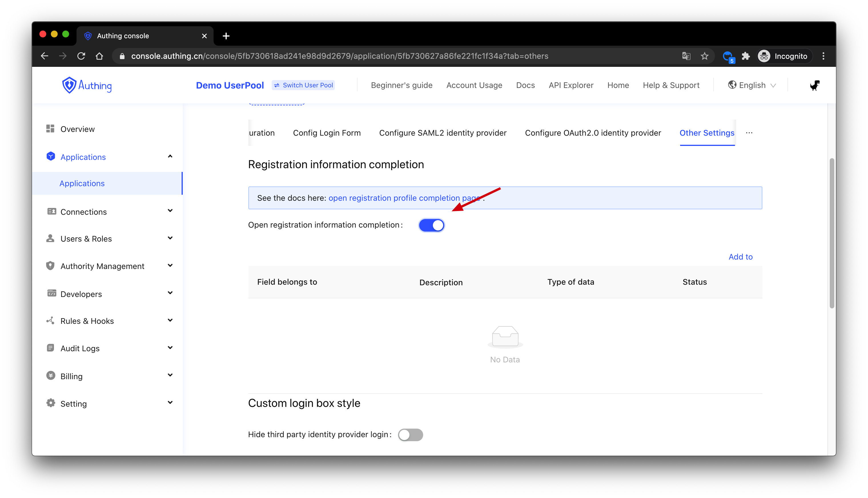Open API Explorer

click(571, 85)
